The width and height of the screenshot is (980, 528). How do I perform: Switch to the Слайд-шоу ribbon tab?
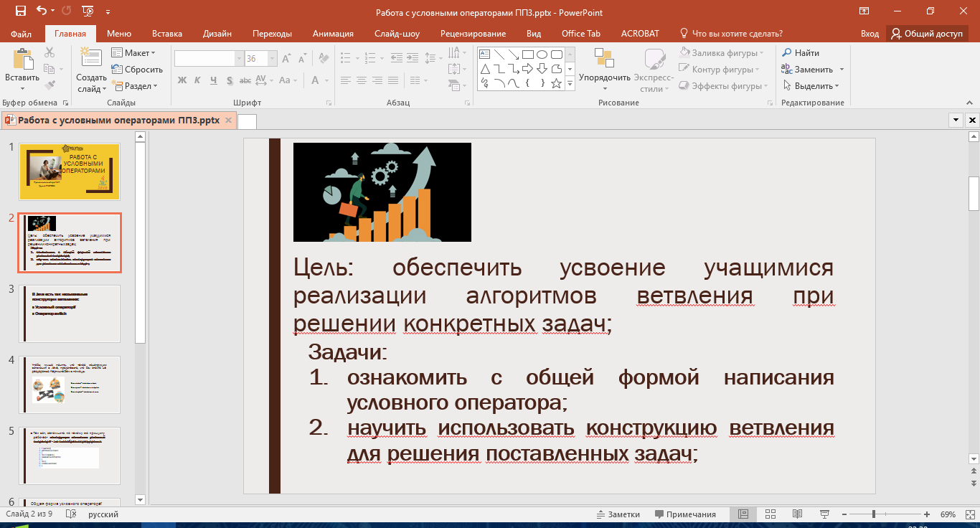[397, 34]
